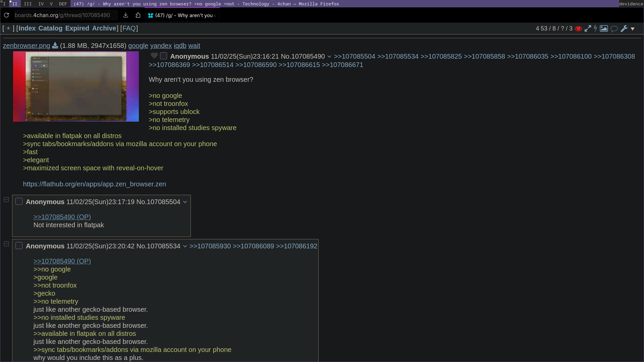644x362 pixels.
Task: Download zenbrowser.png using the download icon
Action: pyautogui.click(x=55, y=46)
